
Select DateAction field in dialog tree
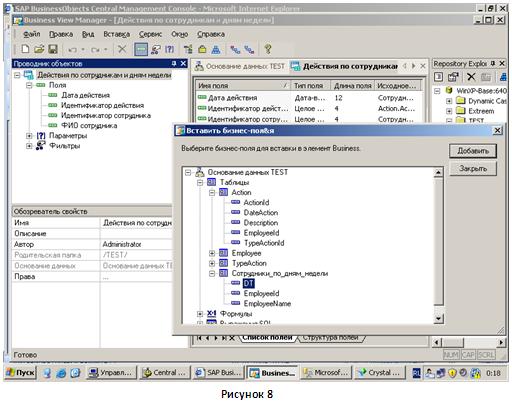click(261, 213)
